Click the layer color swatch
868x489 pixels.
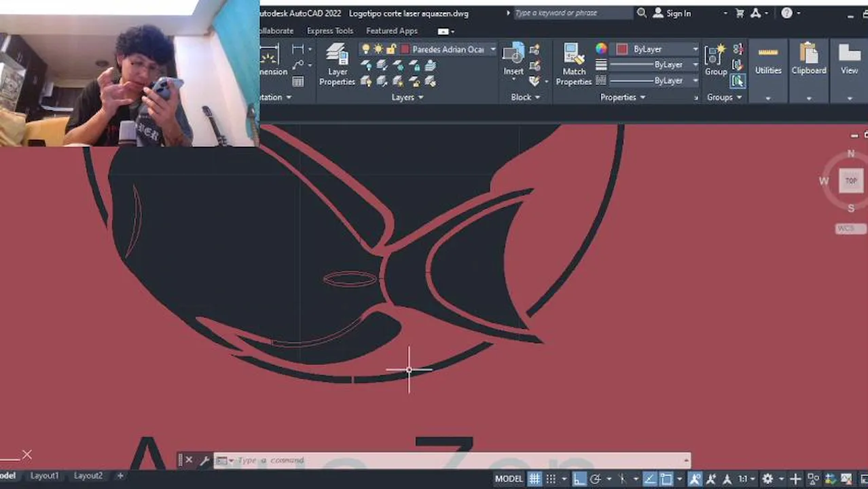(405, 49)
